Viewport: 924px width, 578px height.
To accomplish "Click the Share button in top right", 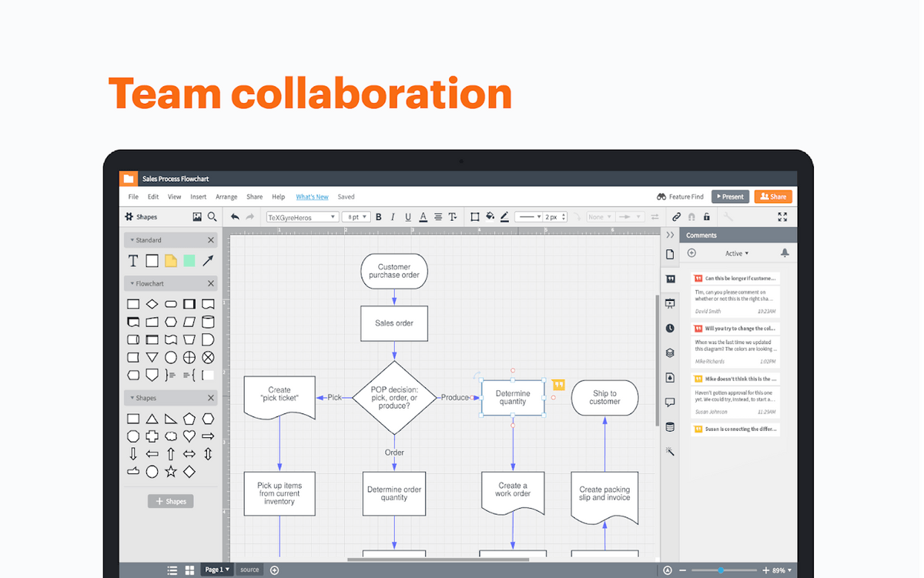I will tap(773, 196).
